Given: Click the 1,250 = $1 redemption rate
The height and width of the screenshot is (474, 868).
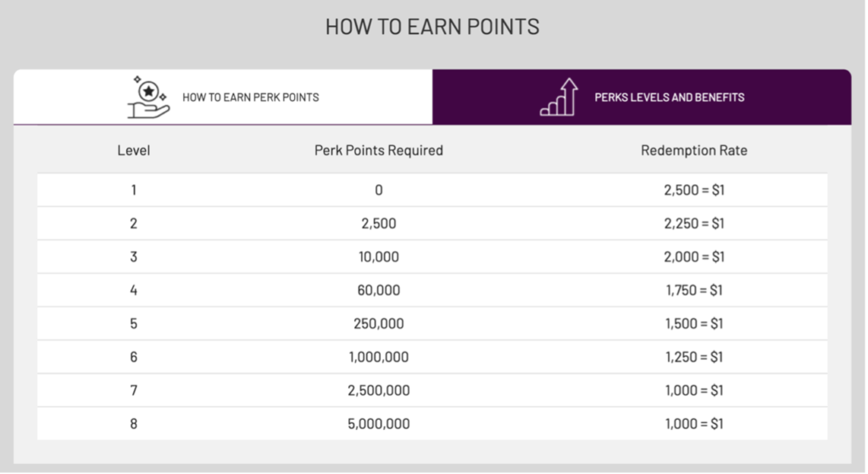Looking at the screenshot, I should pyautogui.click(x=694, y=357).
